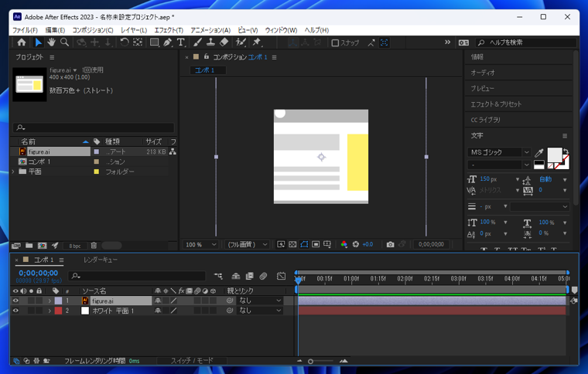This screenshot has width=588, height=374.
Task: Select the Selection arrow tool
Action: coord(38,42)
